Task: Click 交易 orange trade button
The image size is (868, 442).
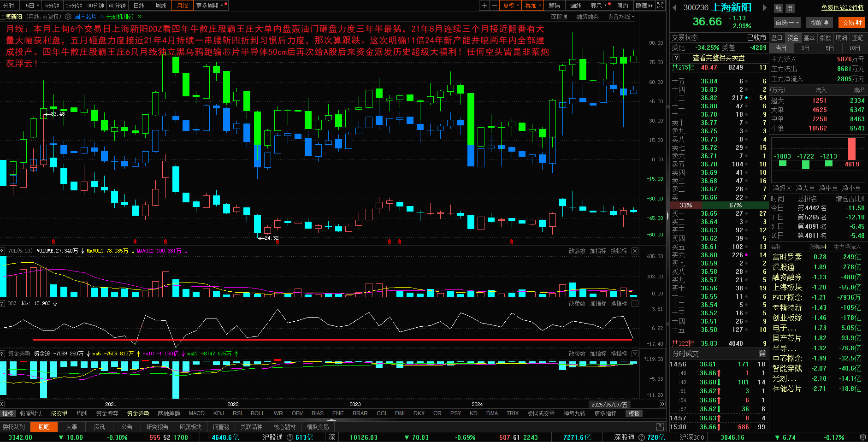Action: tap(852, 22)
